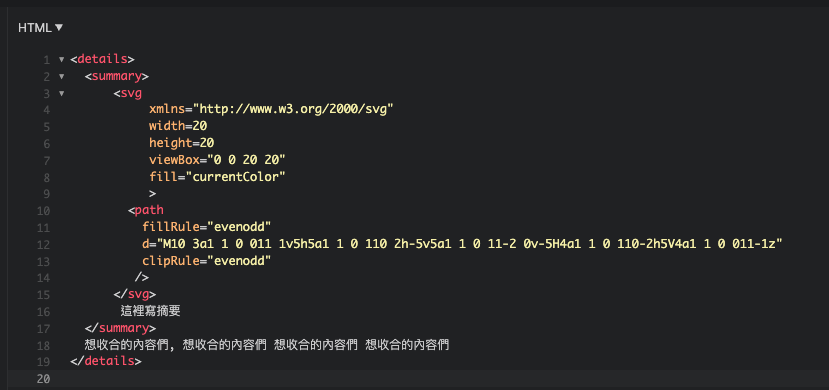
Task: Collapse the svg tag fold arrow
Action: click(61, 94)
